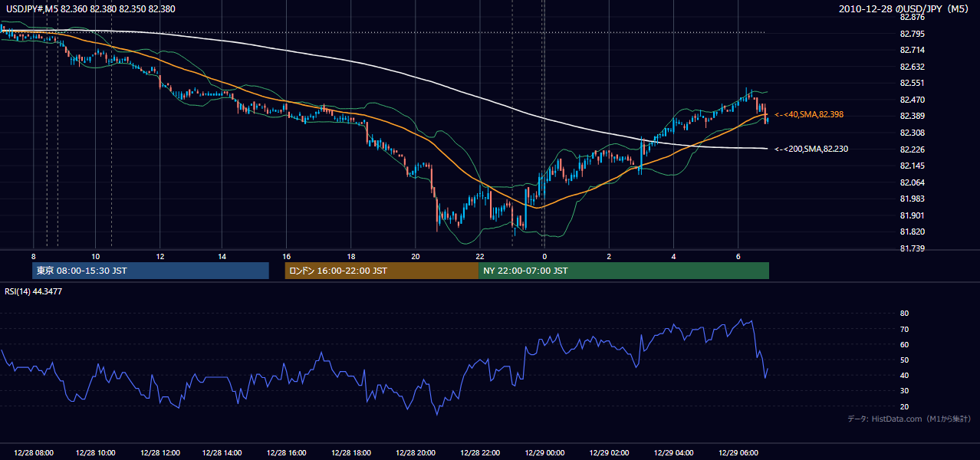The image size is (980, 460).
Task: Click price axis value 82.145
Action: click(912, 166)
